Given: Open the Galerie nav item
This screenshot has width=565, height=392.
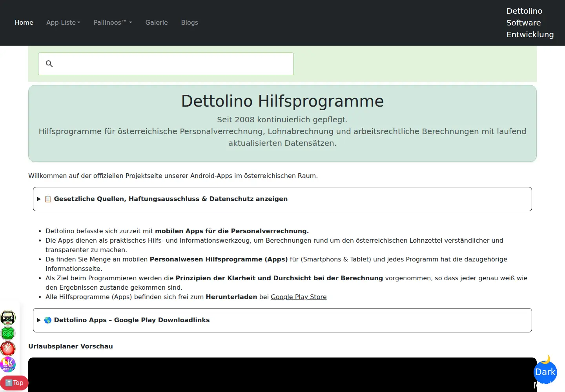Looking at the screenshot, I should tap(157, 23).
